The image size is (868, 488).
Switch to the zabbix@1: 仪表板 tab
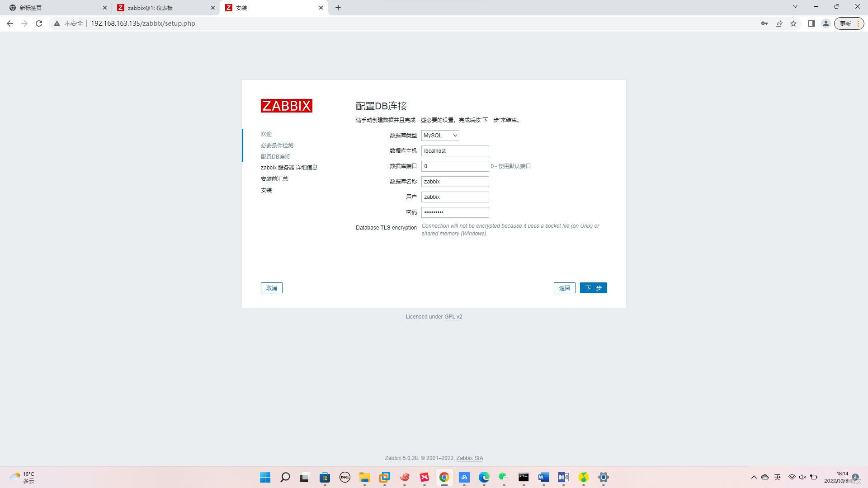(x=163, y=8)
